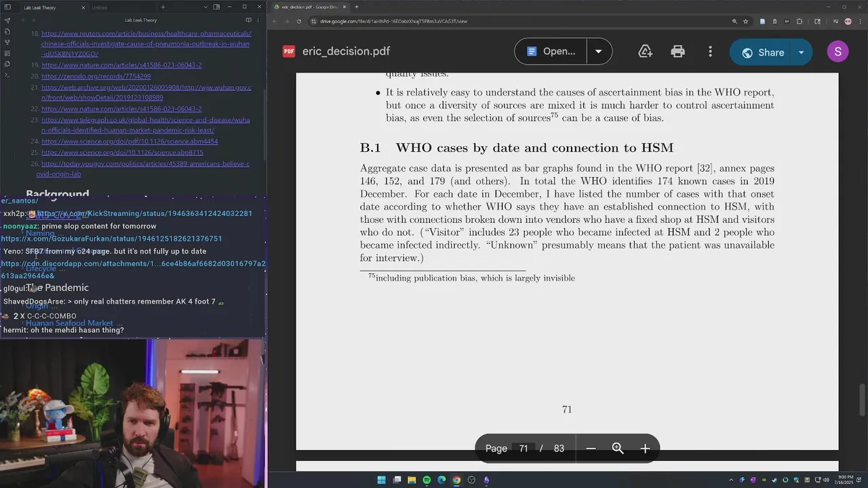Open Chrome extensions puzzle icon
Image resolution: width=868 pixels, height=488 pixels.
(x=799, y=21)
